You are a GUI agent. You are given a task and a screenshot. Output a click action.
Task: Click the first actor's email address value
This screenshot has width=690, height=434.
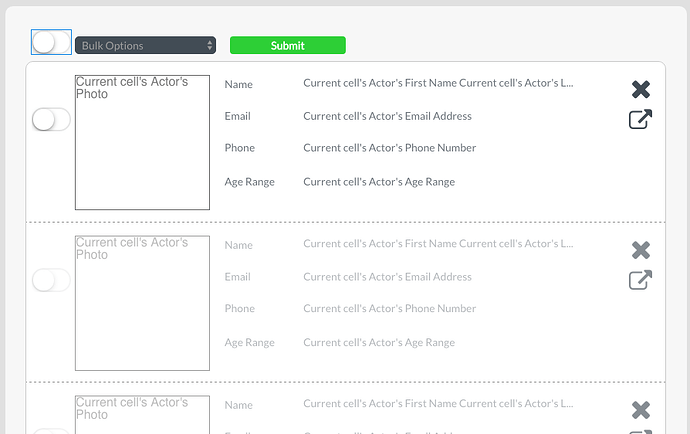[x=387, y=116]
